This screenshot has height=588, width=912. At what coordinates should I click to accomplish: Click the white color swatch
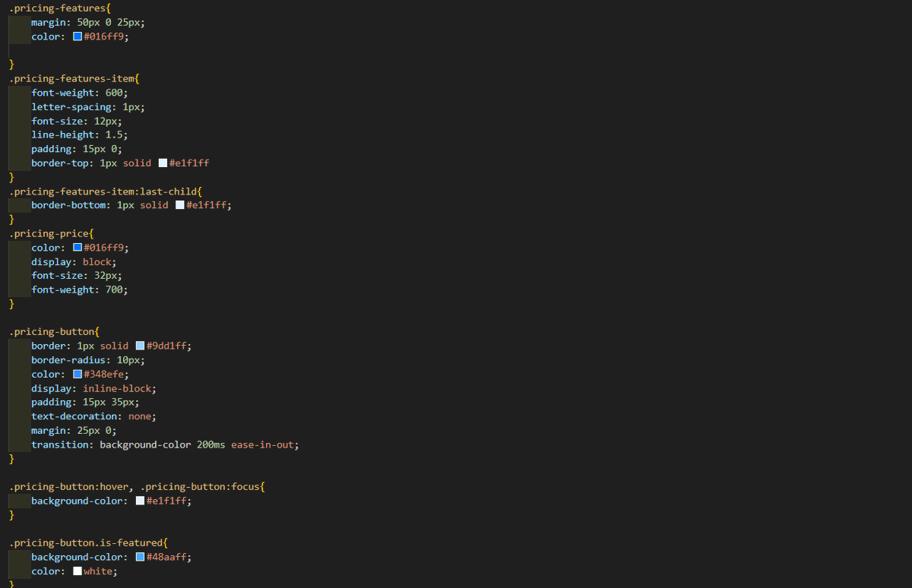pos(78,571)
